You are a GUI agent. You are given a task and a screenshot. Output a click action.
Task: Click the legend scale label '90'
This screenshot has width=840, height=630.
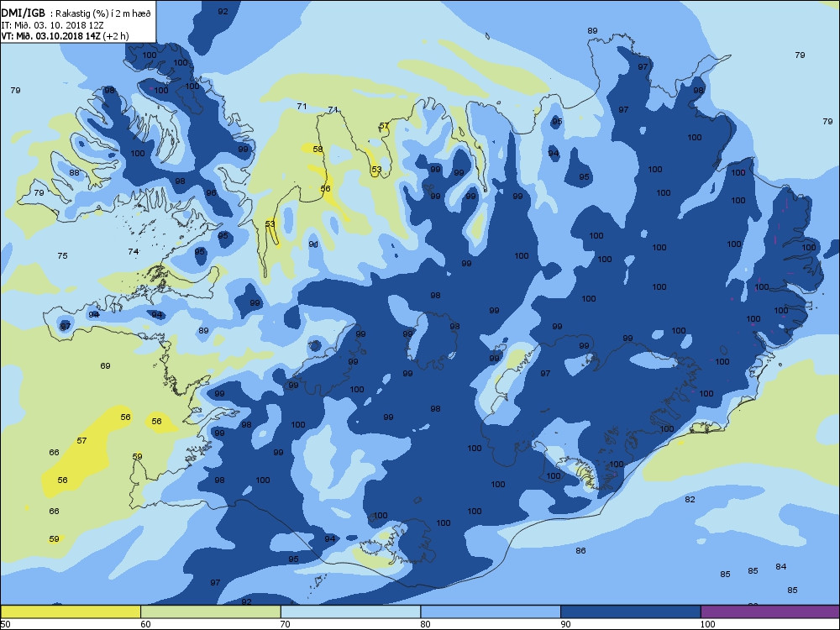tap(565, 624)
